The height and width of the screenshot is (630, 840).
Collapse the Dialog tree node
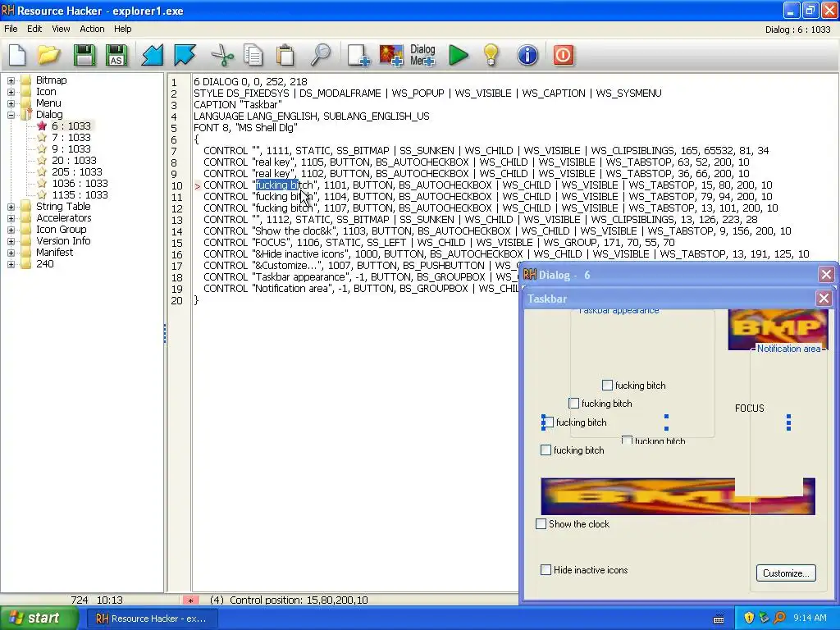[11, 115]
